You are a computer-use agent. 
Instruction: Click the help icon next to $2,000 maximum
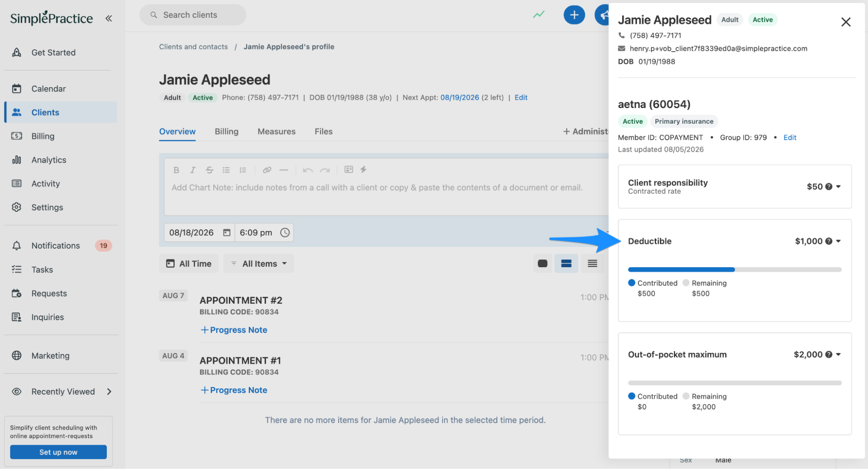pyautogui.click(x=828, y=354)
